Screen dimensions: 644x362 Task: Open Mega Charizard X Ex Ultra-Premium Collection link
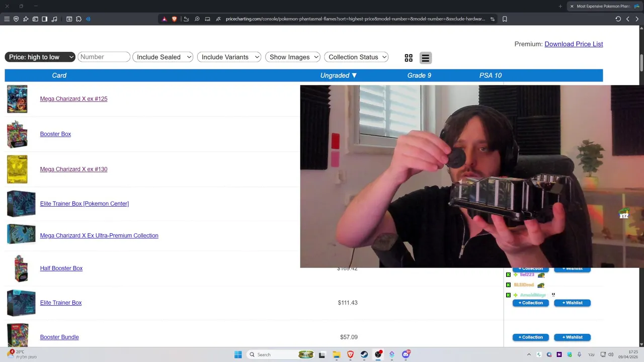click(99, 235)
